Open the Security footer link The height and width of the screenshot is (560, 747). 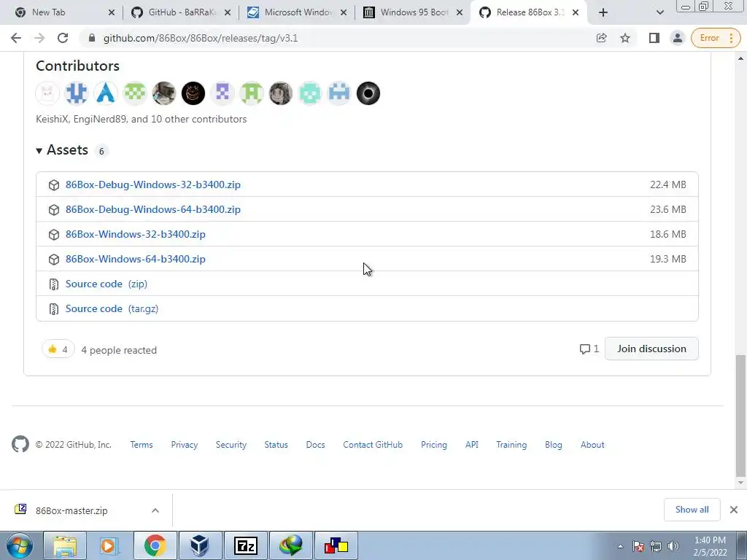(231, 445)
